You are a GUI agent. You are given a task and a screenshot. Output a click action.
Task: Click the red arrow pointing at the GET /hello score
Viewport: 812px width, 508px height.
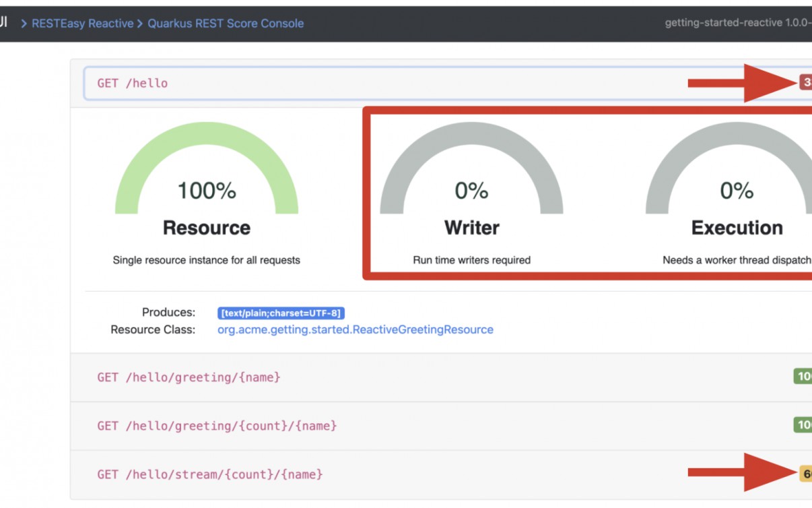pyautogui.click(x=741, y=83)
